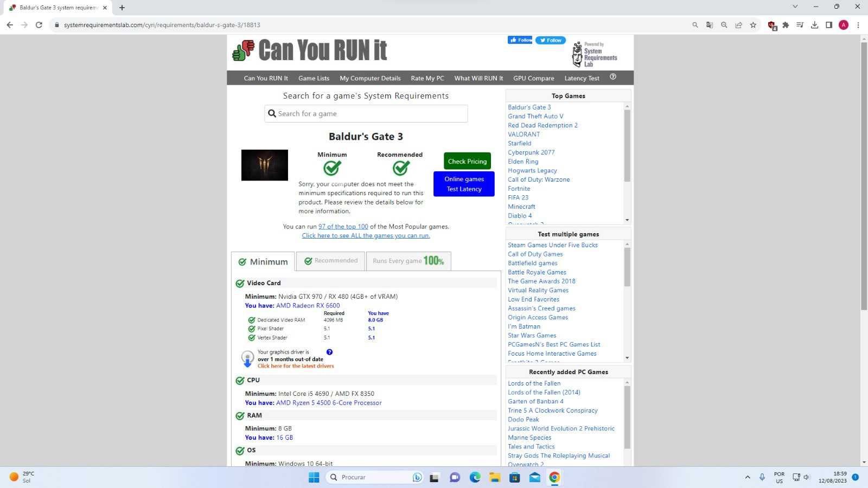Open Battle Royale Games list
This screenshot has height=488, width=868.
click(x=537, y=272)
